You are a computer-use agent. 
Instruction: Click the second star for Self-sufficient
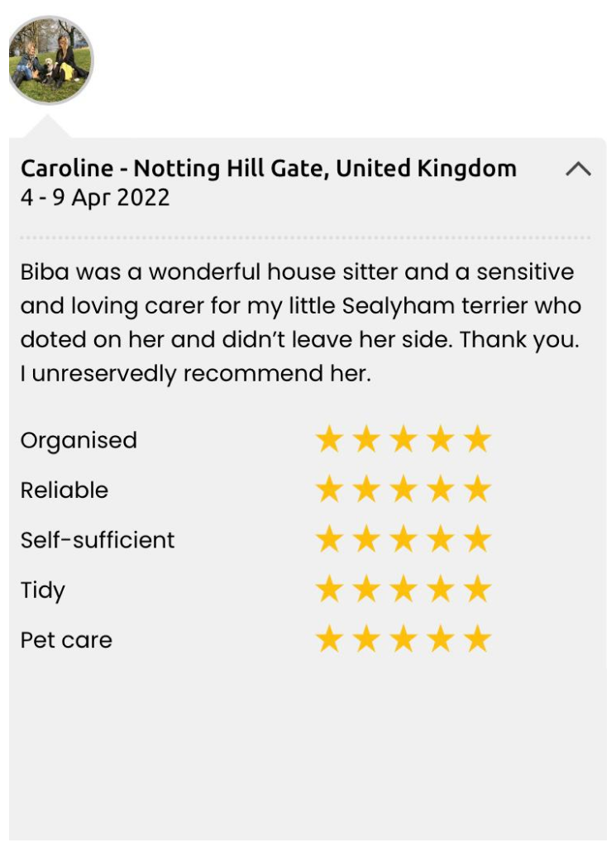pyautogui.click(x=366, y=540)
